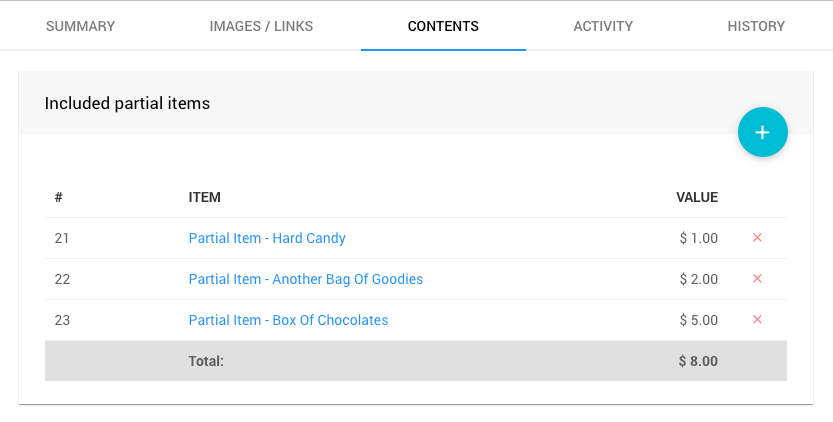Select row number 23
This screenshot has height=422, width=833.
62,320
